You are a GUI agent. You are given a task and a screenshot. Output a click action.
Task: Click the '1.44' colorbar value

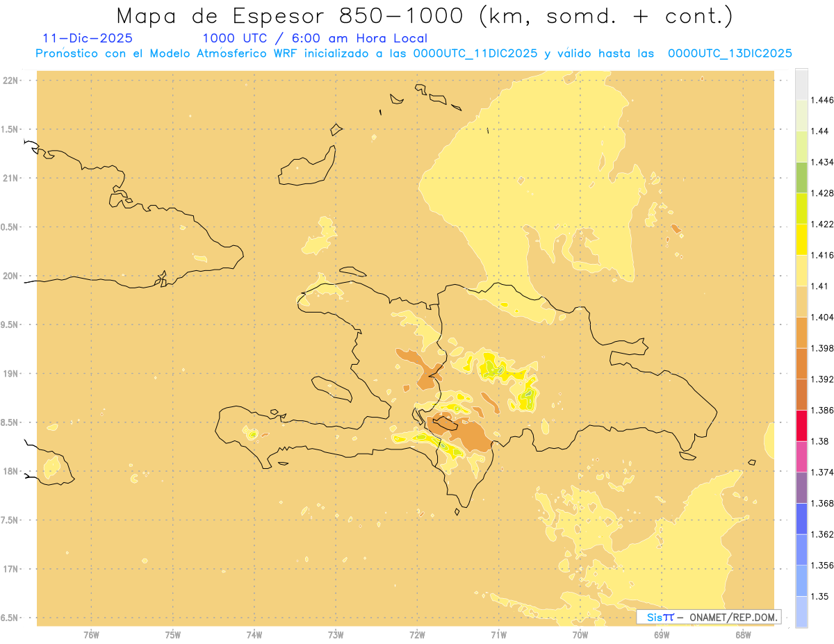[820, 131]
